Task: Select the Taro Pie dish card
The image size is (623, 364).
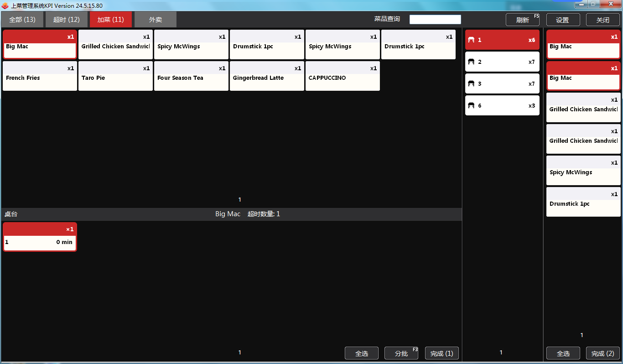Action: pyautogui.click(x=115, y=76)
